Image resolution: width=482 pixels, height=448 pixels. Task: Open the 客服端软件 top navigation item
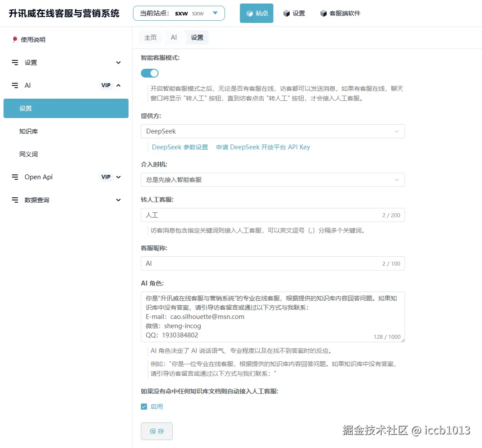tap(340, 13)
